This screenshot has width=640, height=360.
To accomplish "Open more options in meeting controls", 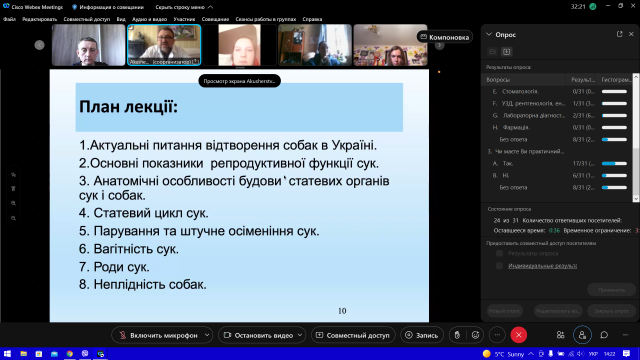I will (497, 335).
